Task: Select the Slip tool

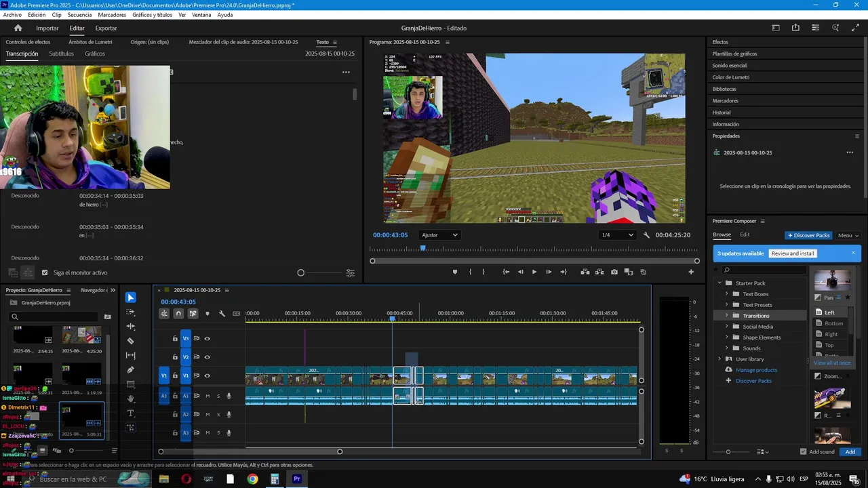Action: pyautogui.click(x=131, y=355)
